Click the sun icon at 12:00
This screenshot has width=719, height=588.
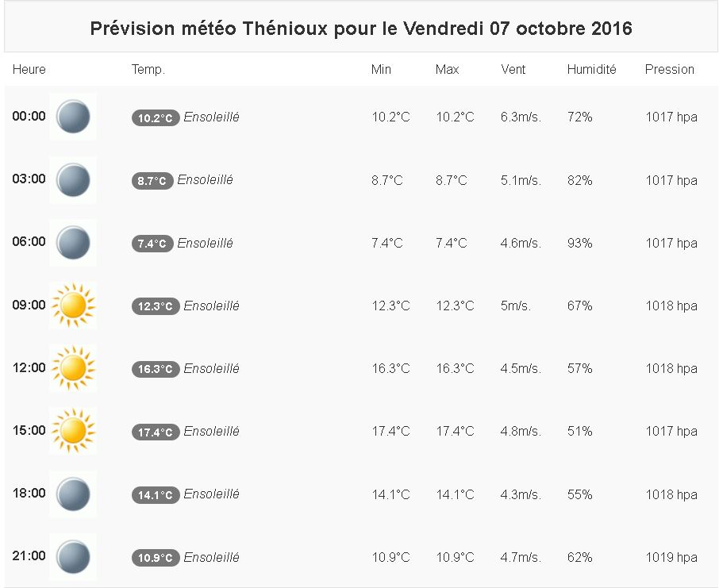pyautogui.click(x=73, y=368)
